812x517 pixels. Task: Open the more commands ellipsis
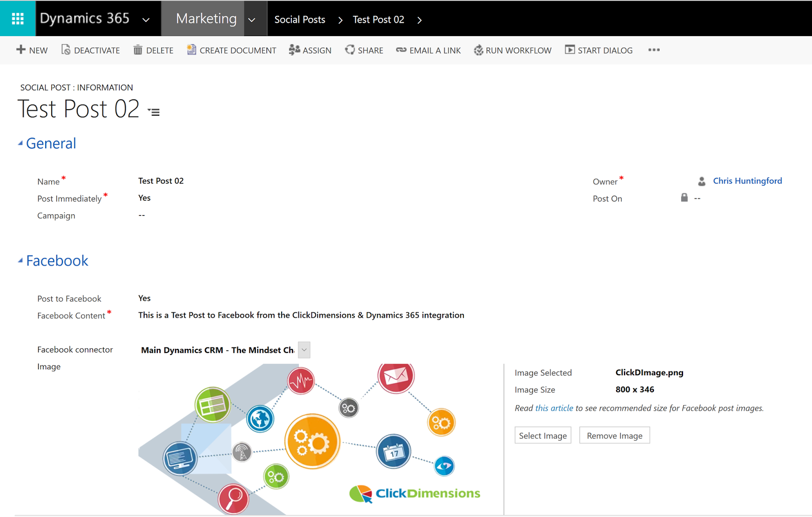pos(654,50)
